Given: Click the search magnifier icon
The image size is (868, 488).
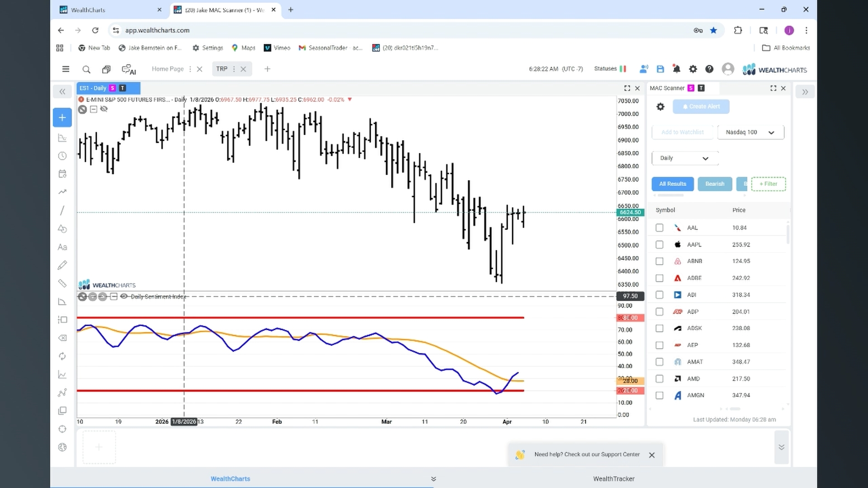Looking at the screenshot, I should coord(86,69).
